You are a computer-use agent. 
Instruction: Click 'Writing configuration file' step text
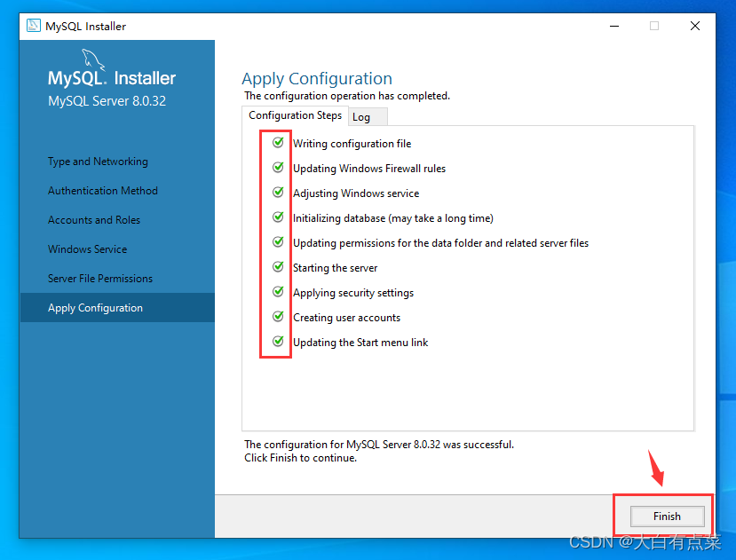352,144
